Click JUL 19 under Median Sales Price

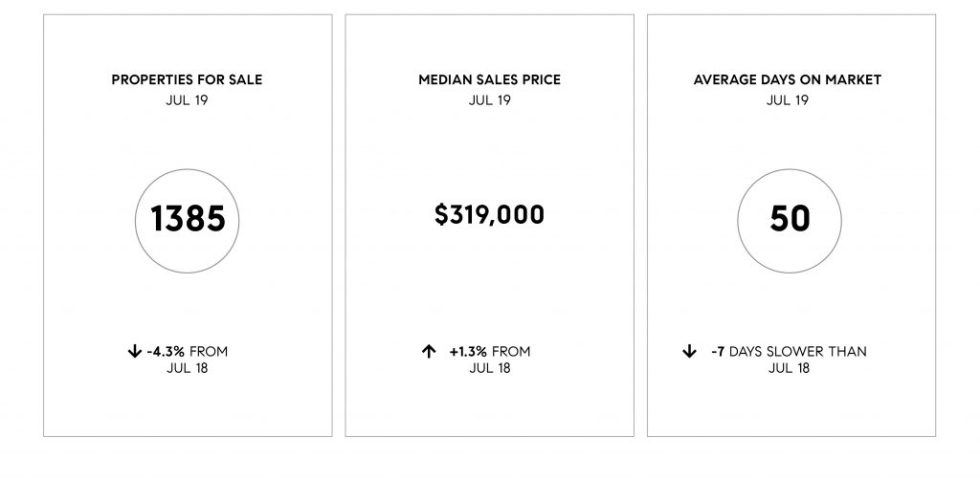(x=489, y=99)
